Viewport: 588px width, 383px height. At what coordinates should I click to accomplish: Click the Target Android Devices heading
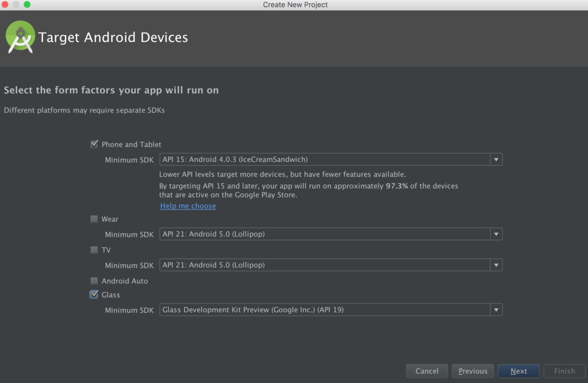pyautogui.click(x=113, y=37)
